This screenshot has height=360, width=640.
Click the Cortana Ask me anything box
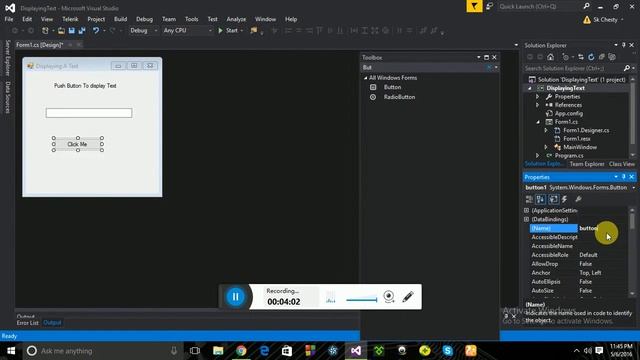tap(102, 351)
